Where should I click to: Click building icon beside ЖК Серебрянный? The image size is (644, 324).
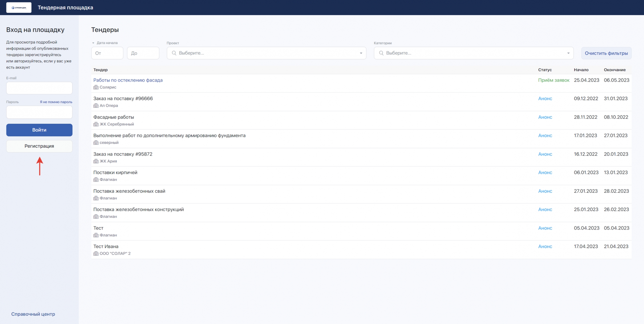(96, 124)
